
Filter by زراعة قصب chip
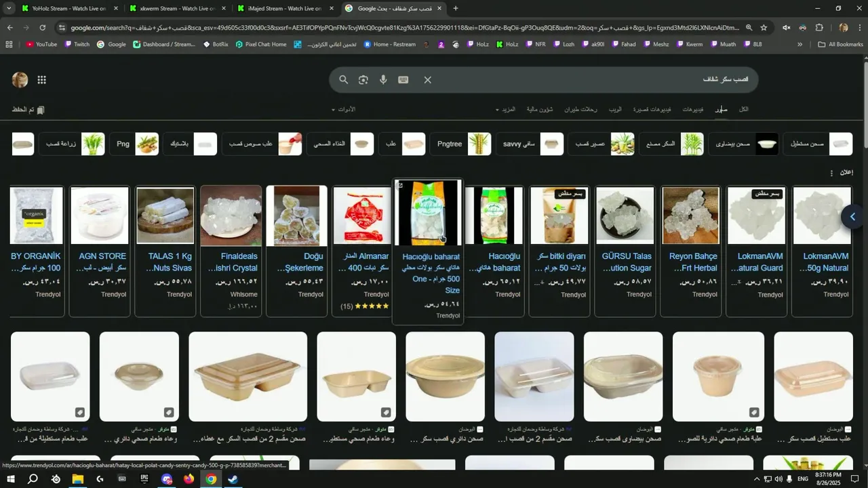coord(73,144)
